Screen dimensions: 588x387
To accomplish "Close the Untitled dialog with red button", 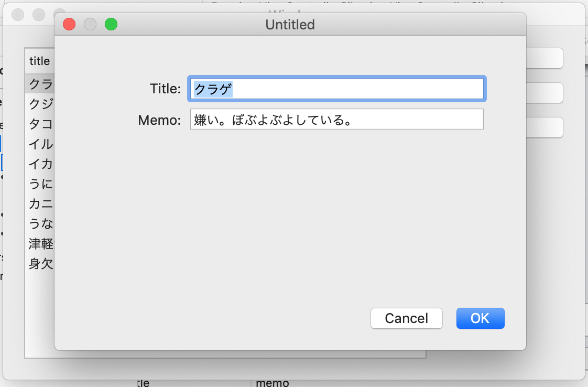I will pos(69,24).
